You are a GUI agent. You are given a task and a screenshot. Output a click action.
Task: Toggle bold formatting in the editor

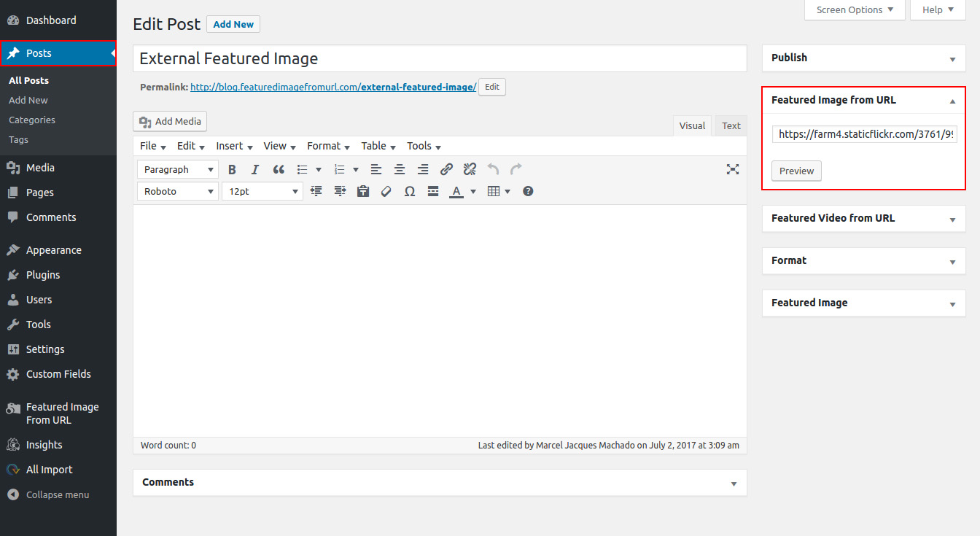click(x=232, y=170)
